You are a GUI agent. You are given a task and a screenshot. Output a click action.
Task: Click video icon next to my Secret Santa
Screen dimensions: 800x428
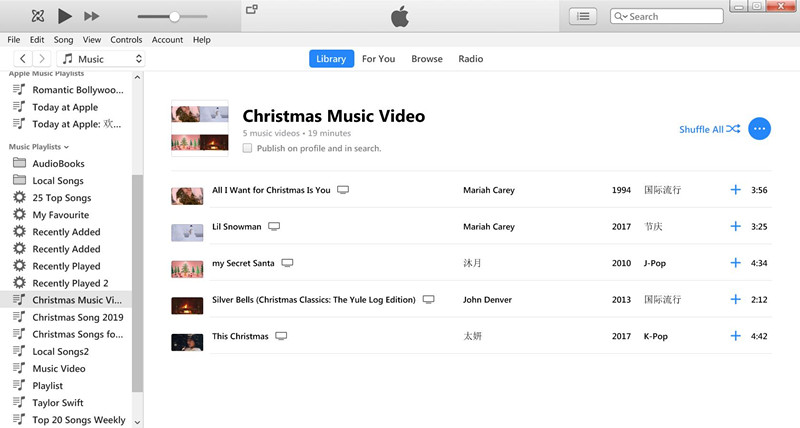[287, 263]
